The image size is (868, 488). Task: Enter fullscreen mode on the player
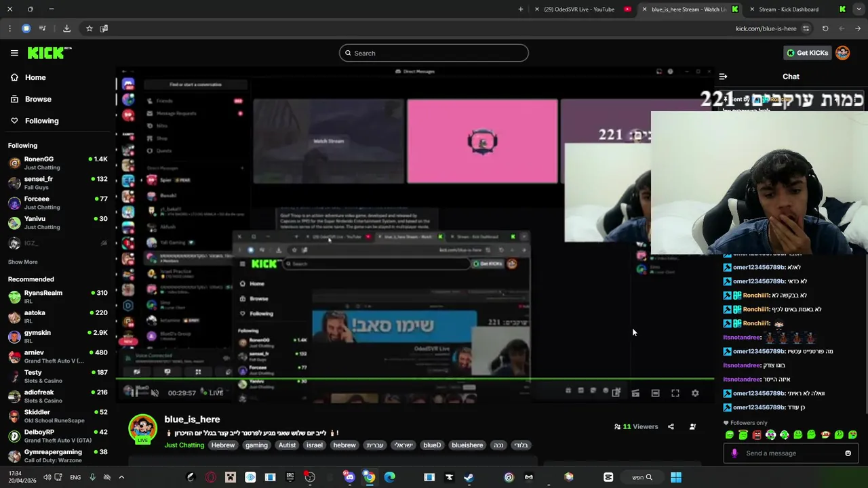675,393
